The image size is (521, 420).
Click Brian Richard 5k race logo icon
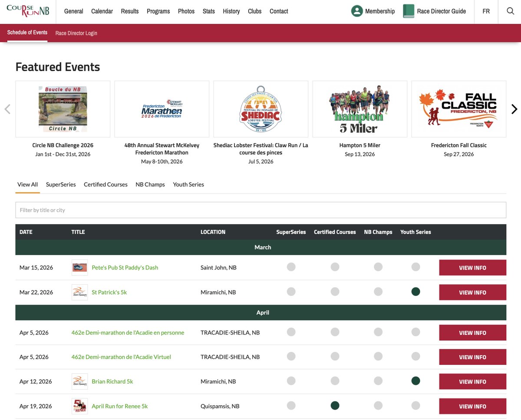pos(80,382)
